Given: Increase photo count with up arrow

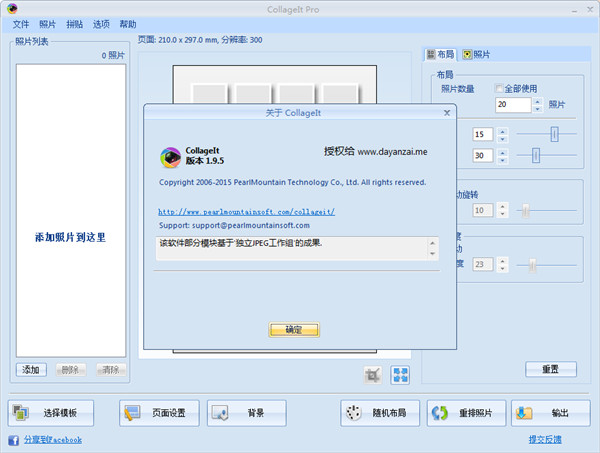Looking at the screenshot, I should coord(538,101).
